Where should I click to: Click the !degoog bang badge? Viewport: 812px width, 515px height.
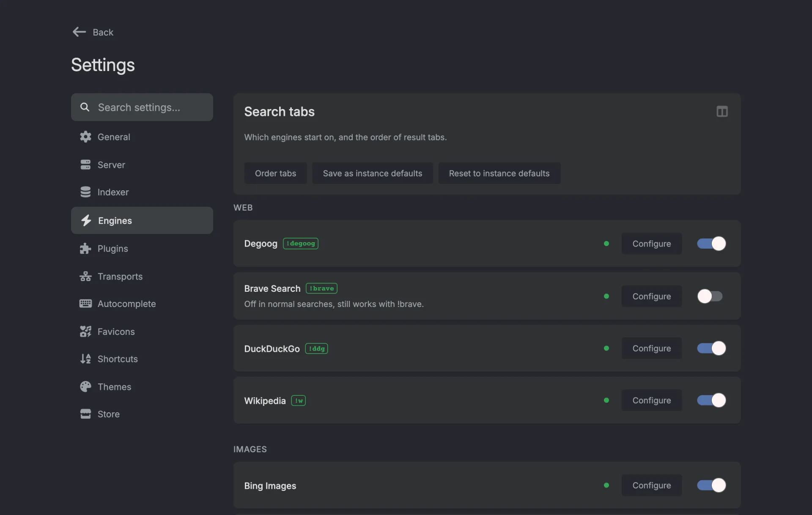301,244
